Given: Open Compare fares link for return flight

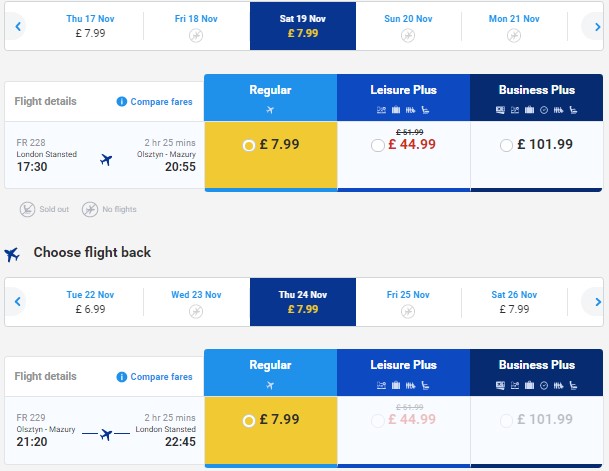Looking at the screenshot, I should tap(161, 377).
